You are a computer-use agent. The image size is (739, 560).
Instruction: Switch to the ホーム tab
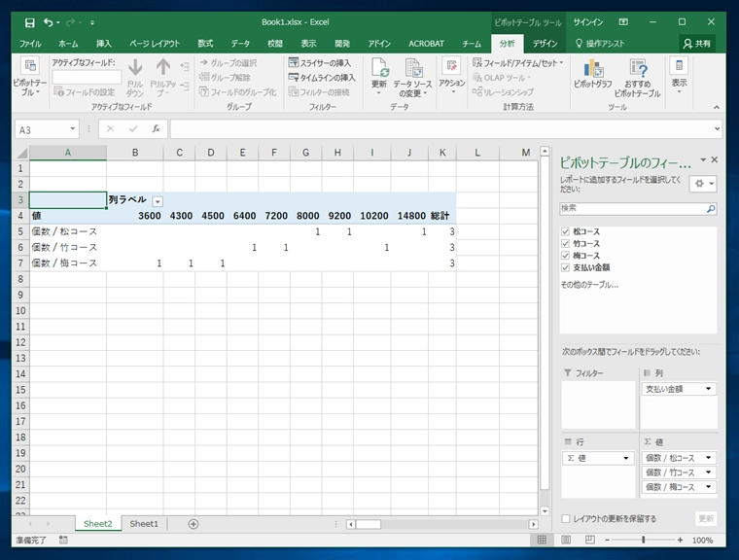click(x=68, y=44)
